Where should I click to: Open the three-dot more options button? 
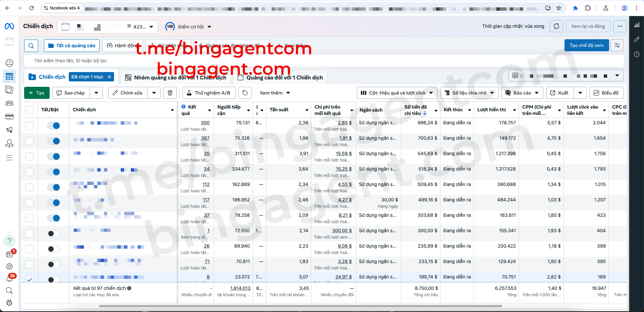click(x=620, y=26)
